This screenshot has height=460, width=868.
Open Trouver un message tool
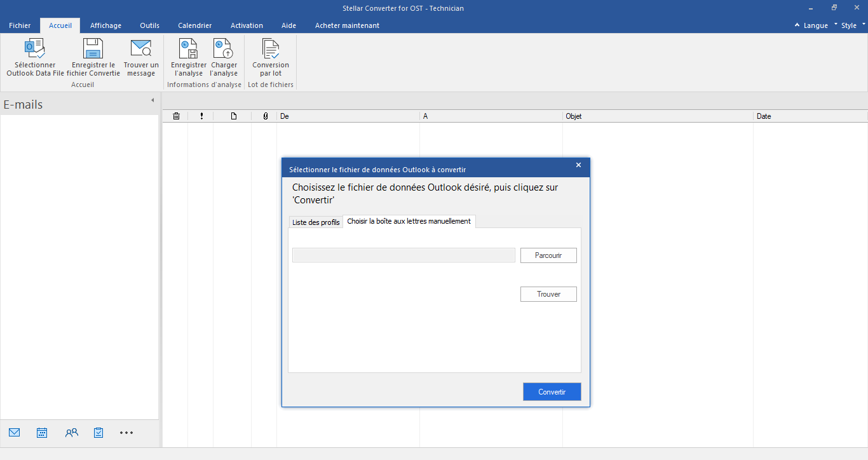(x=141, y=49)
